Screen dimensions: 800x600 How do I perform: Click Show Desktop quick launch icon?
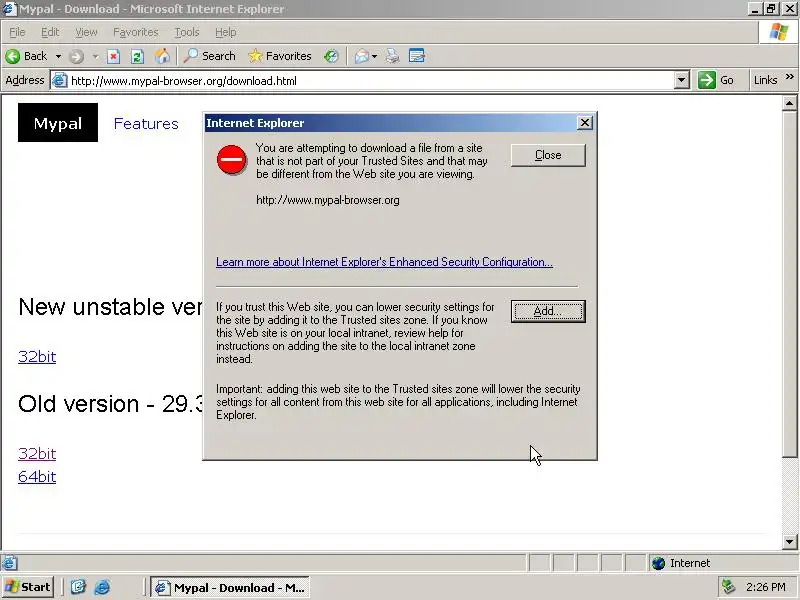point(78,588)
